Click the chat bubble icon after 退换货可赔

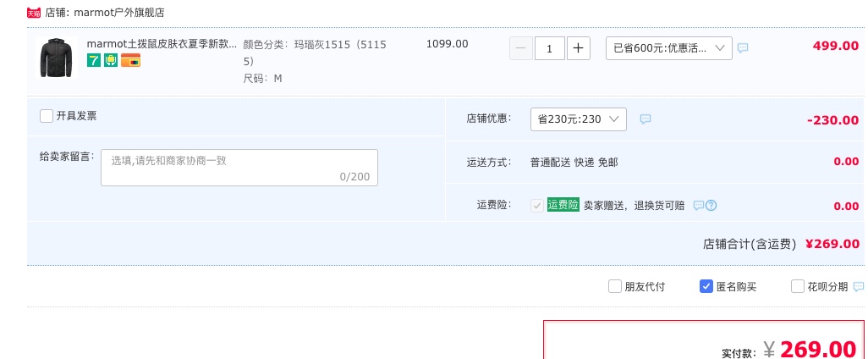pos(699,206)
